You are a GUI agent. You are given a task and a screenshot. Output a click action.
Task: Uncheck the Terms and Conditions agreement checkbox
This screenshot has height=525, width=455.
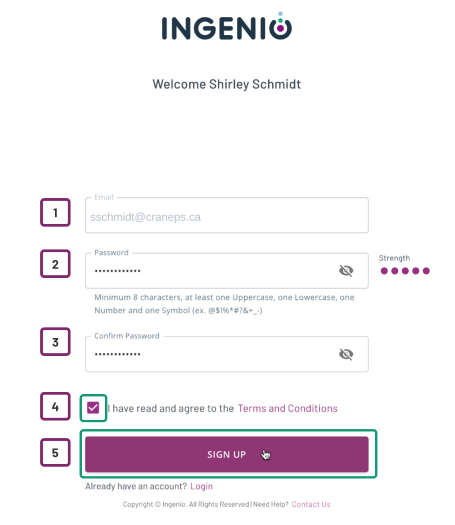click(x=93, y=408)
